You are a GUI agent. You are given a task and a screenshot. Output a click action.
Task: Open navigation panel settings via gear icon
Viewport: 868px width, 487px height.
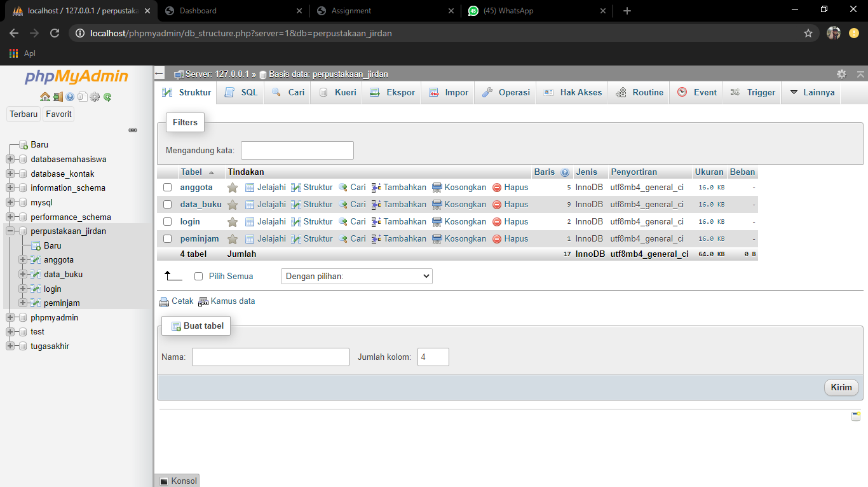(95, 97)
